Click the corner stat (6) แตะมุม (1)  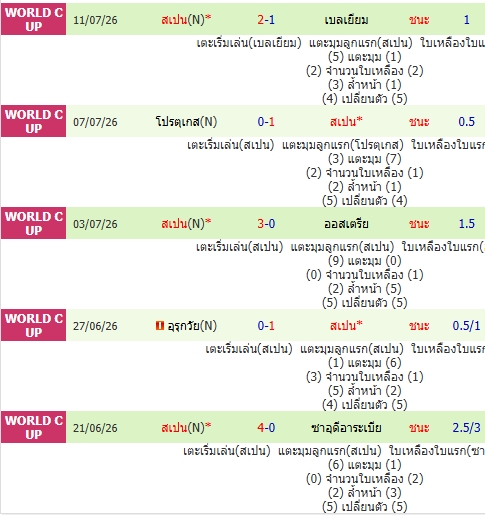(365, 465)
